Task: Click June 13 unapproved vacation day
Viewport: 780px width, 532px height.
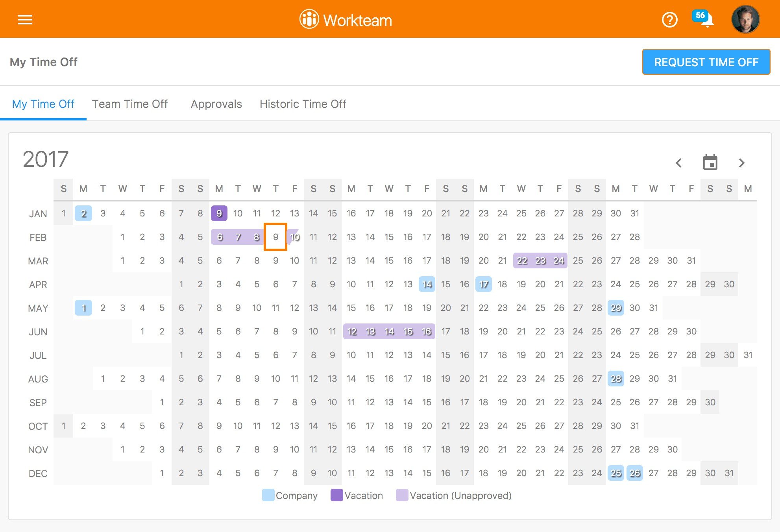Action: (x=370, y=331)
